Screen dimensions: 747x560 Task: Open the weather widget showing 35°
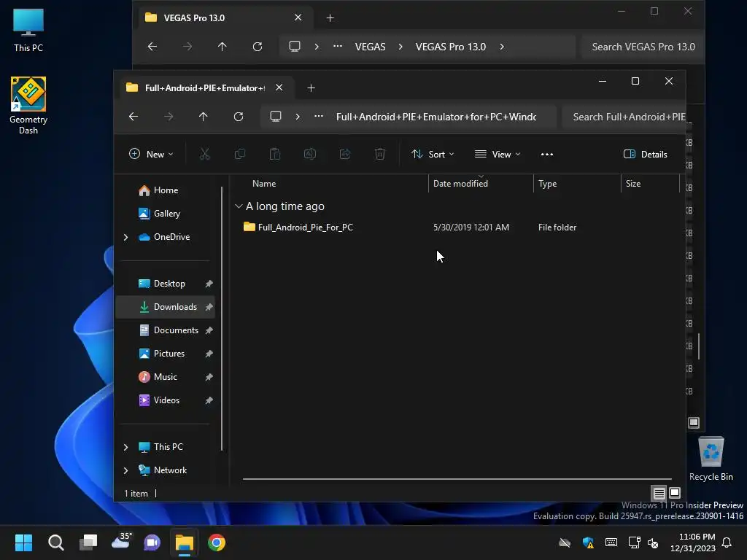pos(121,541)
